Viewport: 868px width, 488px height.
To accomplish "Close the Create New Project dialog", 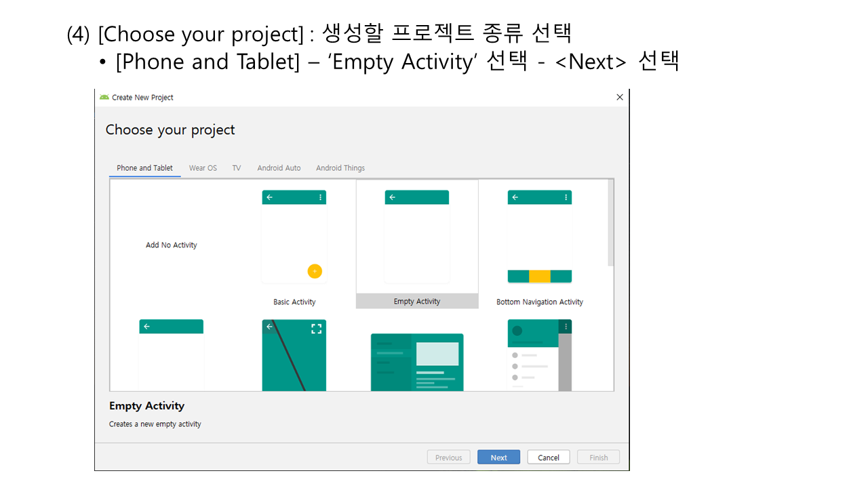I will point(619,98).
